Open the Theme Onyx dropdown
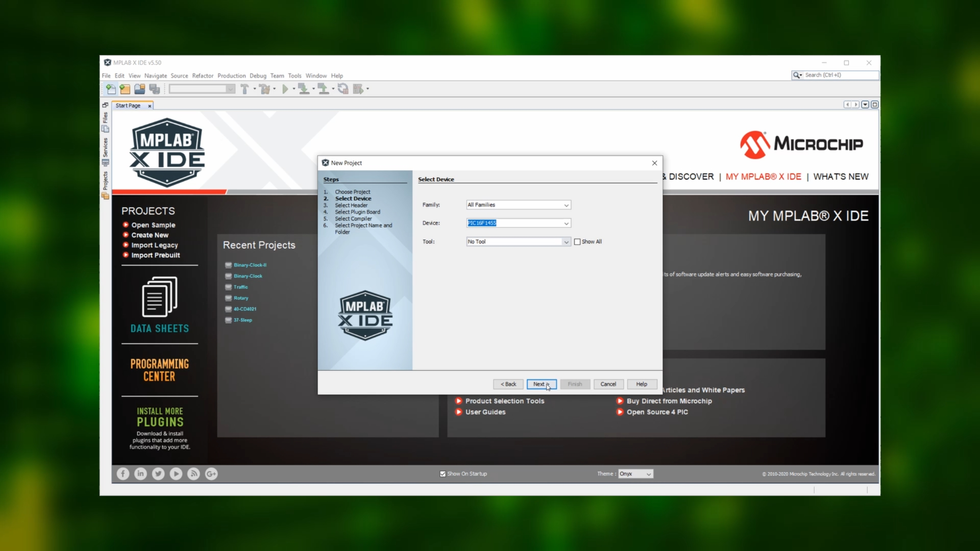 [x=635, y=474]
